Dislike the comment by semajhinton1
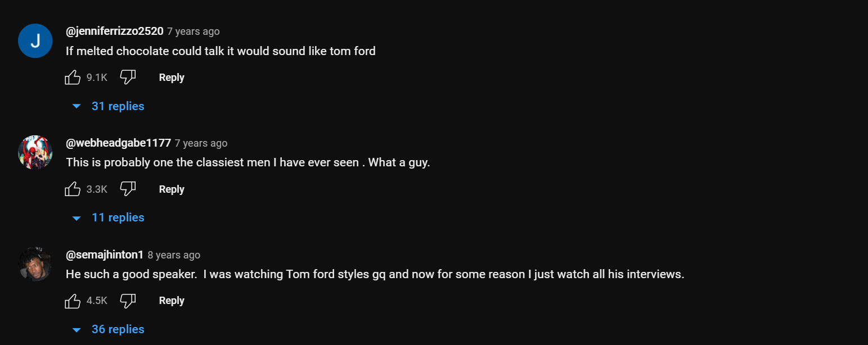868x345 pixels. coord(128,301)
